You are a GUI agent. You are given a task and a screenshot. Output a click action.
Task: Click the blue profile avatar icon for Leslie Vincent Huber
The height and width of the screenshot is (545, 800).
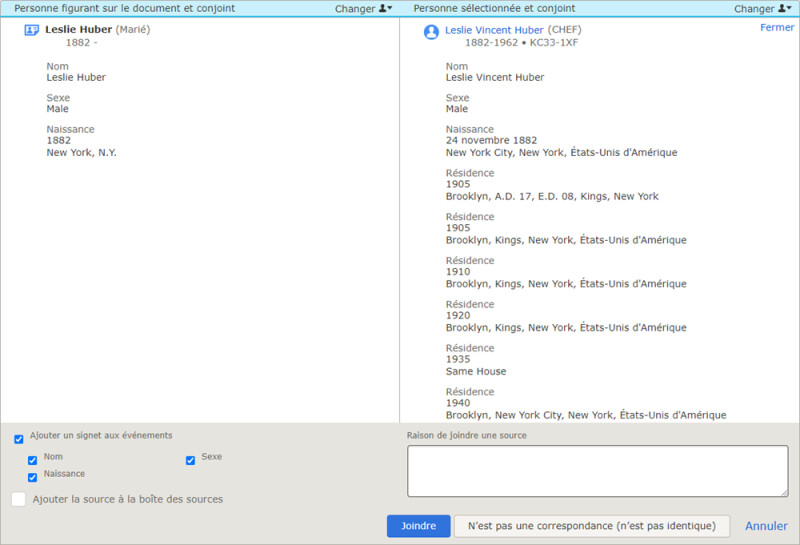(431, 32)
